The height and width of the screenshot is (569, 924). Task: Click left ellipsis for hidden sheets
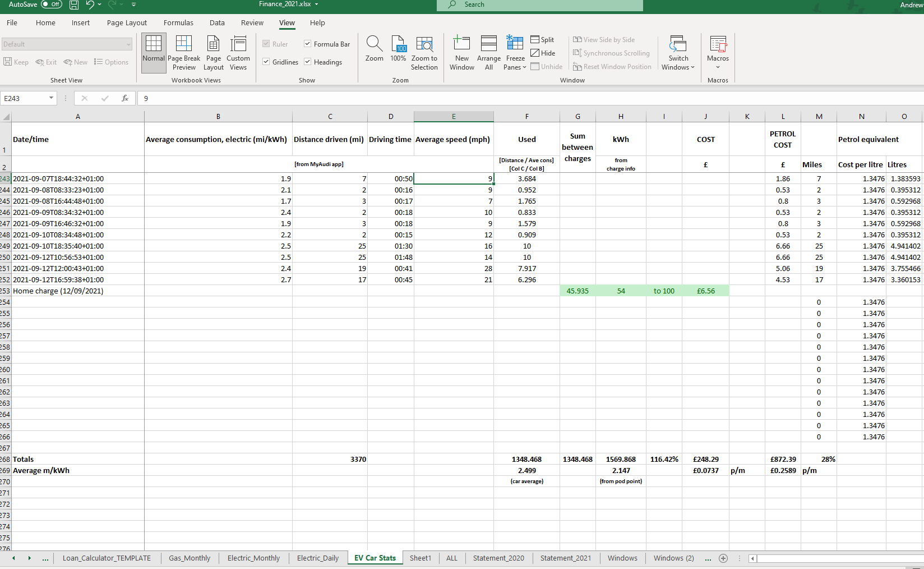pos(45,558)
